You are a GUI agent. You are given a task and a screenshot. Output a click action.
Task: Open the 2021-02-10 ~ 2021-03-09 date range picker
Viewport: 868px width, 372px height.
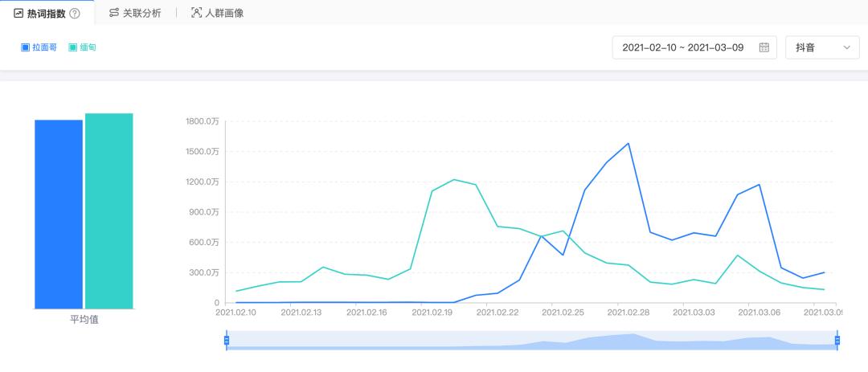[x=683, y=48]
